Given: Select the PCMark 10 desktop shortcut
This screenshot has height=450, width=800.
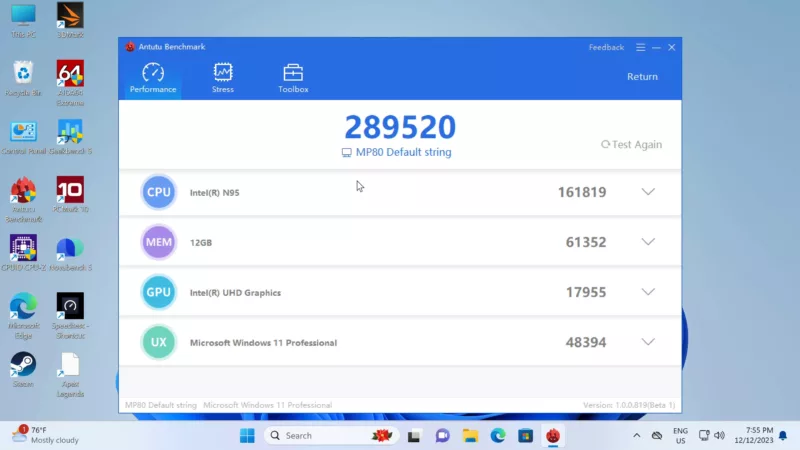Looking at the screenshot, I should point(70,195).
